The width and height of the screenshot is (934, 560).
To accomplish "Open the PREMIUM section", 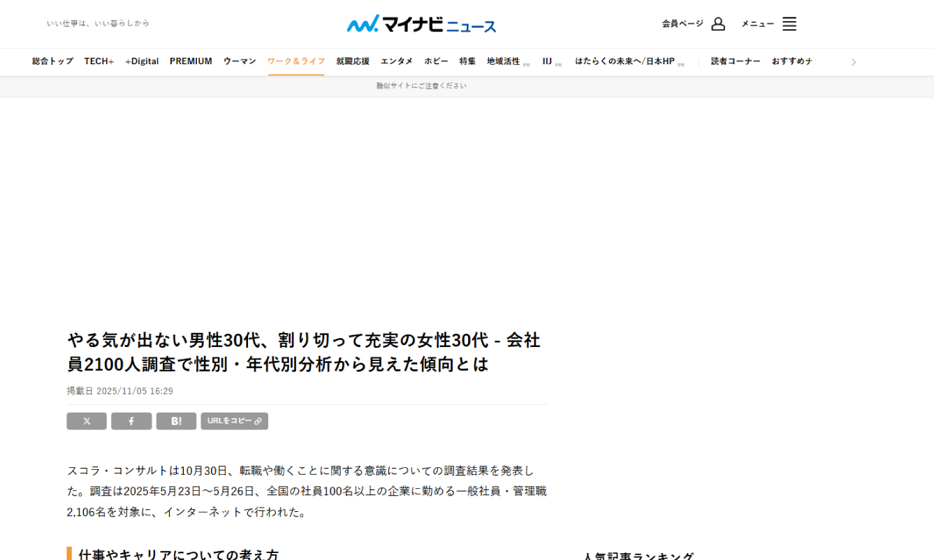I will click(191, 61).
